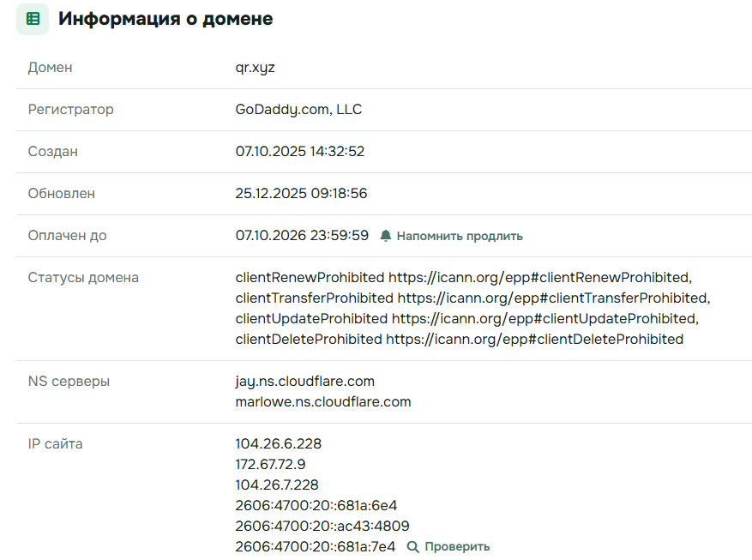Click the Регистратор row label
The image size is (752, 560).
70,110
